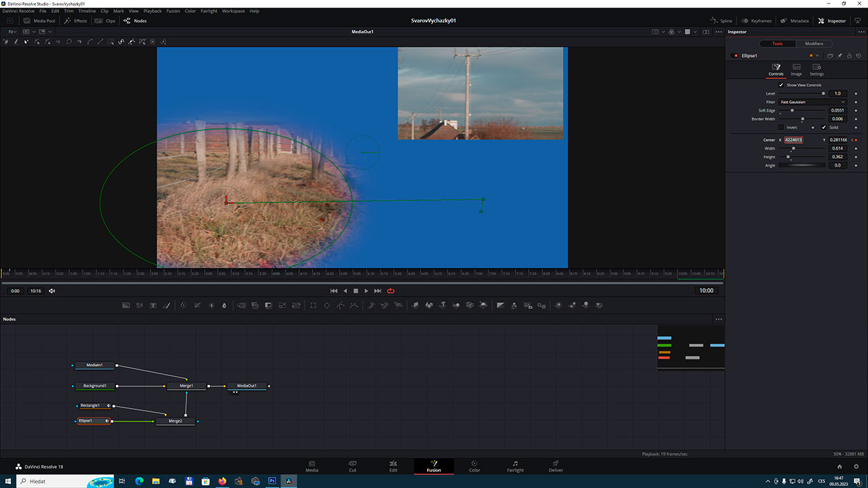Viewport: 868px width, 488px height.
Task: Add a Brightness Contrast tool from the toolbar
Action: tap(211, 306)
